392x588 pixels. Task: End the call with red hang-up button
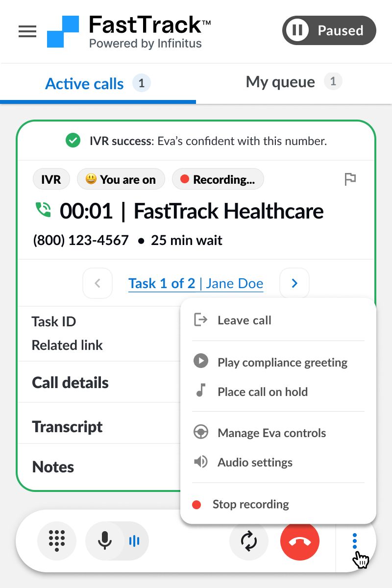(x=300, y=541)
